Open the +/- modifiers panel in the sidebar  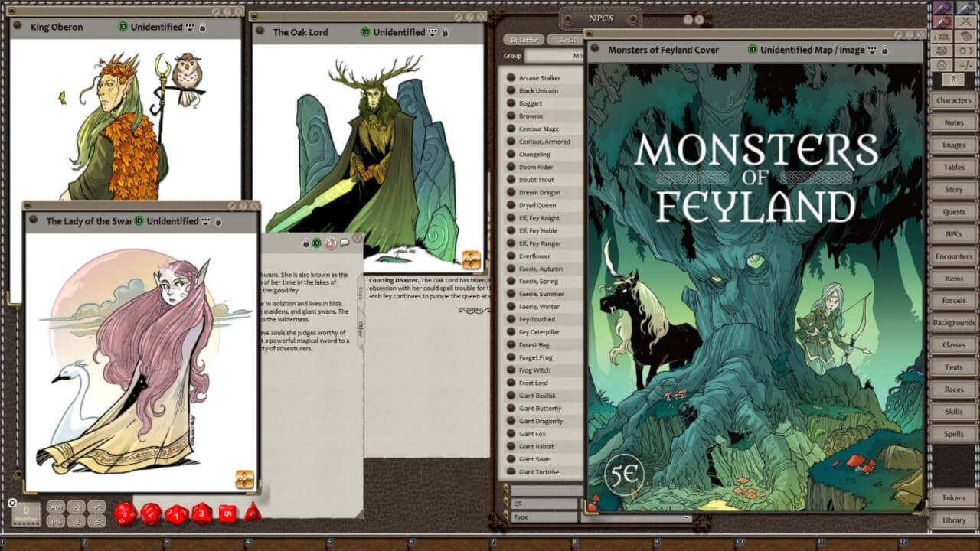(966, 64)
